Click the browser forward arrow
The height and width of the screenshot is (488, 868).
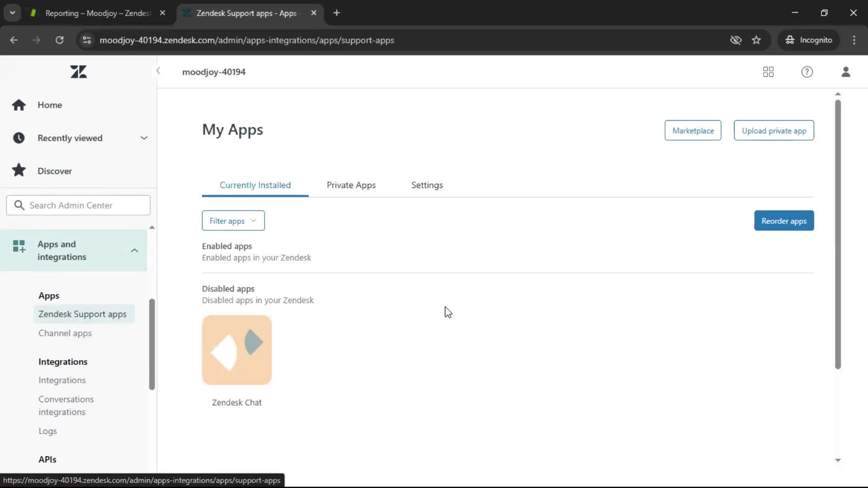[x=37, y=40]
